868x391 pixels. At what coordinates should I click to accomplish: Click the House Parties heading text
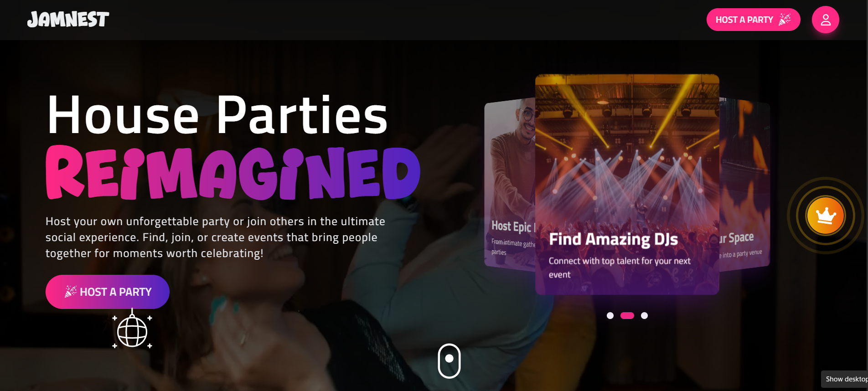coord(217,115)
